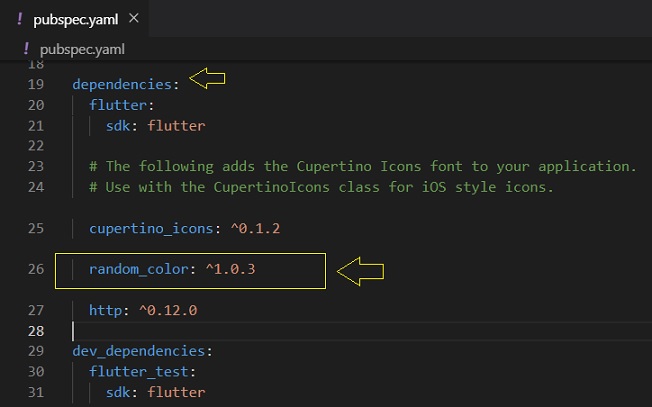Click line number 26 in the gutter
This screenshot has height=407, width=652.
point(36,269)
